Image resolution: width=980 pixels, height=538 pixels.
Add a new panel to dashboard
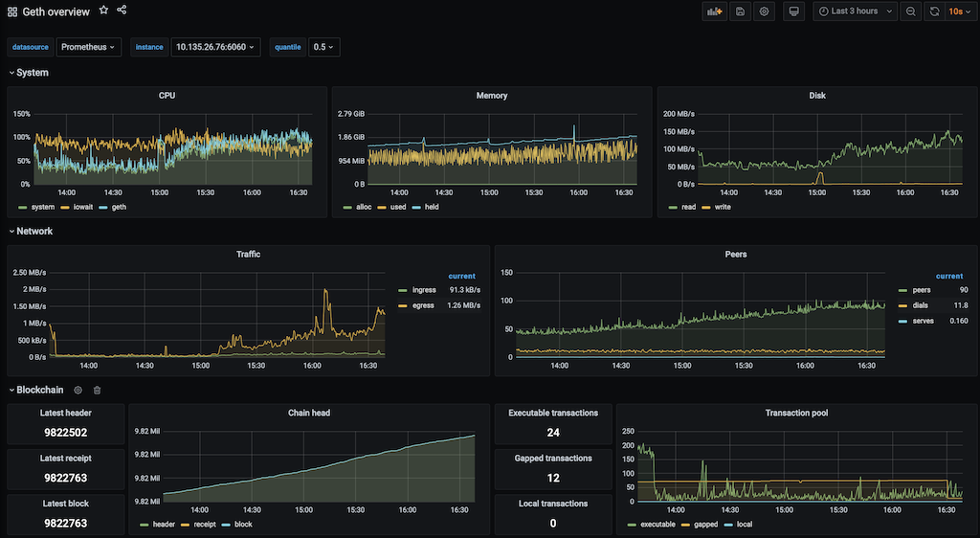point(714,11)
